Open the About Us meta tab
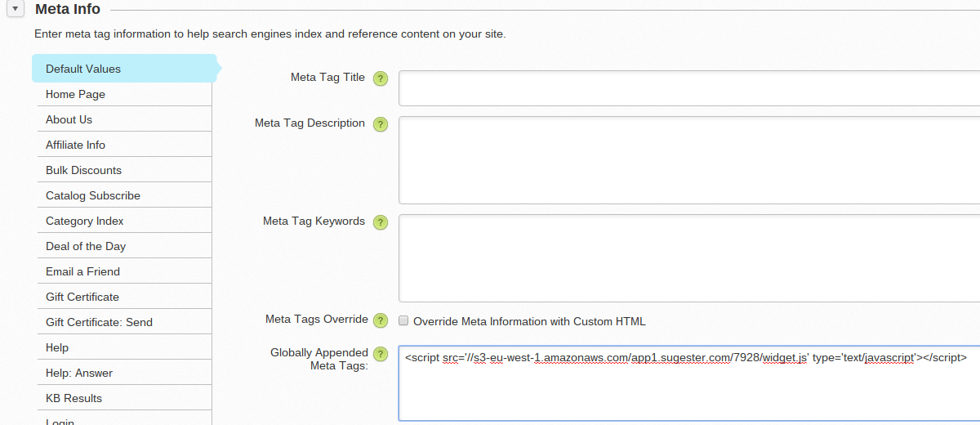980x425 pixels. point(69,119)
